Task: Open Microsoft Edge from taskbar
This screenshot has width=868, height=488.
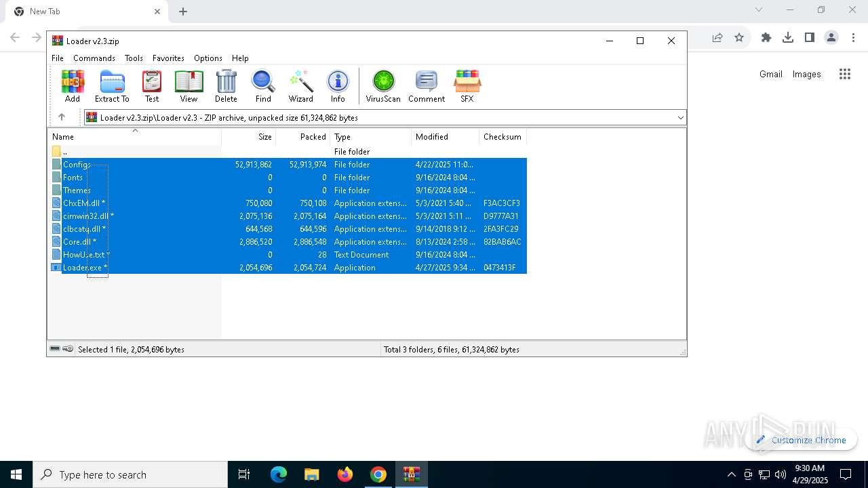Action: click(279, 474)
